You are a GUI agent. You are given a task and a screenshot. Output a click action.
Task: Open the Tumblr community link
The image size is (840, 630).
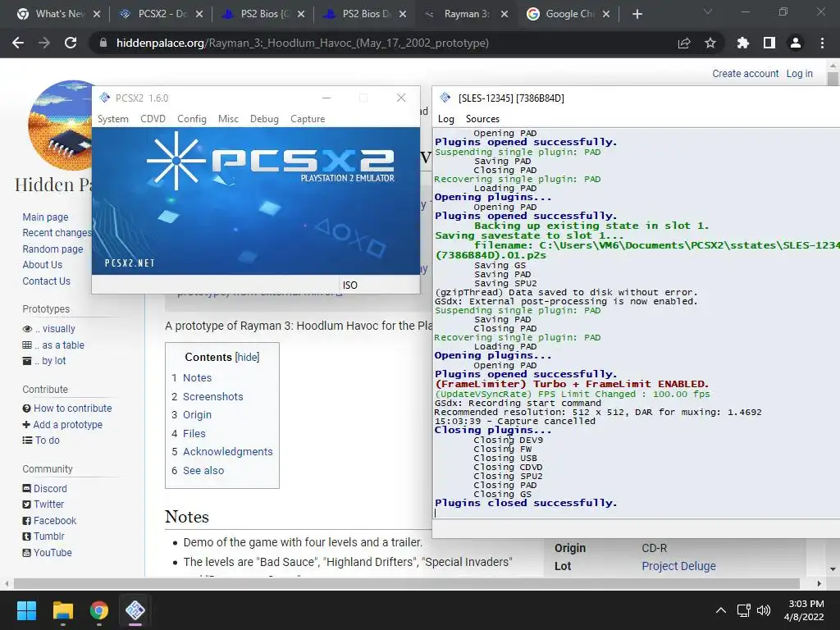point(48,536)
